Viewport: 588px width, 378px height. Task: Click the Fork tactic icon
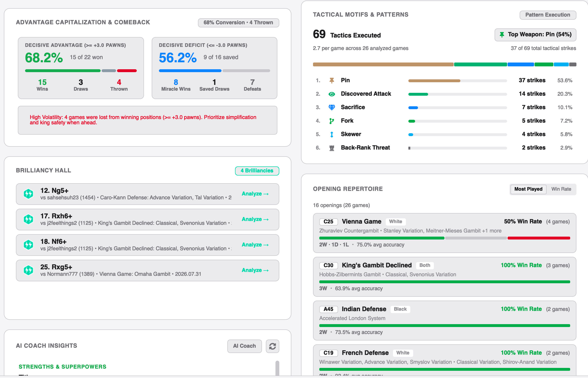(x=332, y=121)
